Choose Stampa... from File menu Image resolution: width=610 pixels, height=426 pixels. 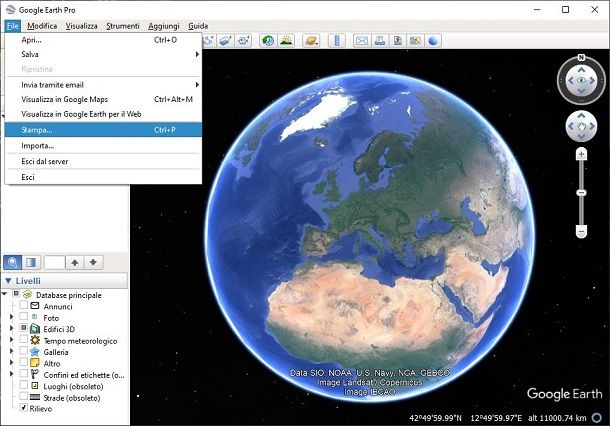[103, 130]
